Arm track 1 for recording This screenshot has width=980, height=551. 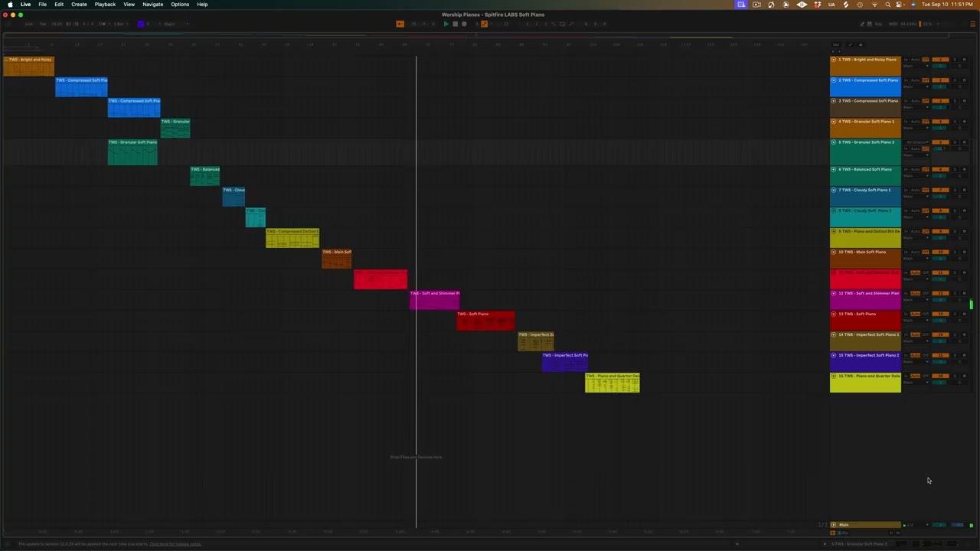click(x=965, y=60)
